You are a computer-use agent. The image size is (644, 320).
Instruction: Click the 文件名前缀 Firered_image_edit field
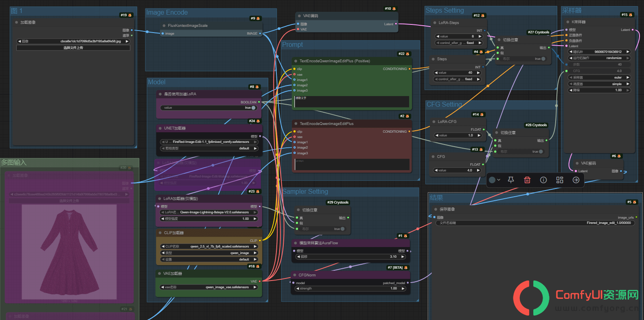[x=535, y=223]
